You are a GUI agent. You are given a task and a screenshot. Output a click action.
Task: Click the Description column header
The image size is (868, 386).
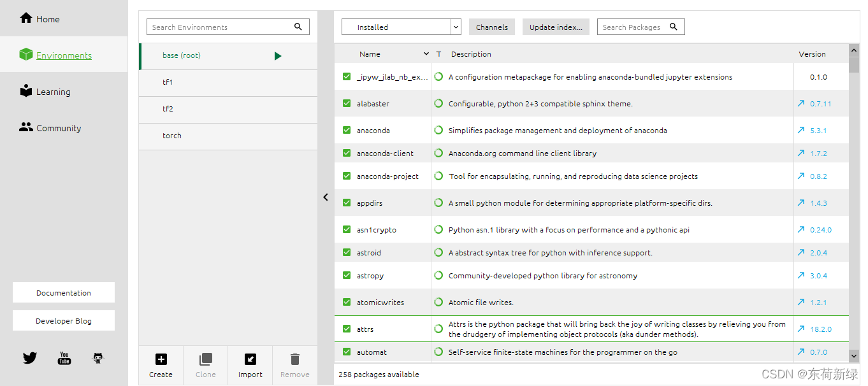[x=471, y=54]
